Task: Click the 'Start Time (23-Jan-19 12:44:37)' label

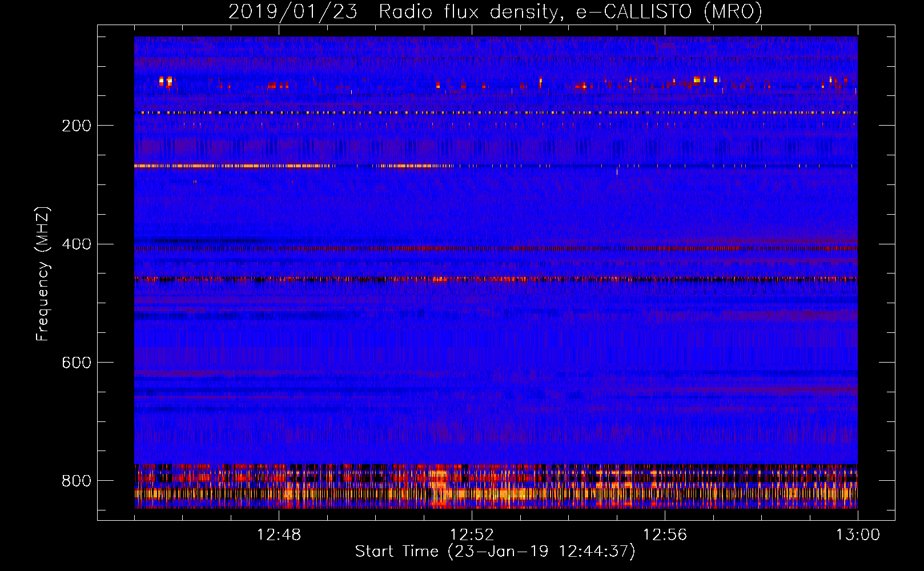Action: pyautogui.click(x=495, y=552)
